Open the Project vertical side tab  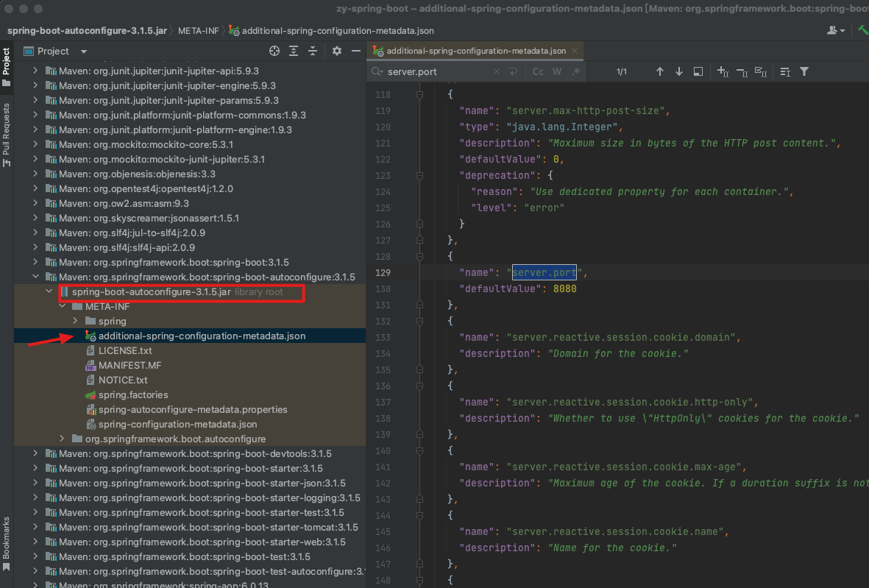tap(6, 66)
